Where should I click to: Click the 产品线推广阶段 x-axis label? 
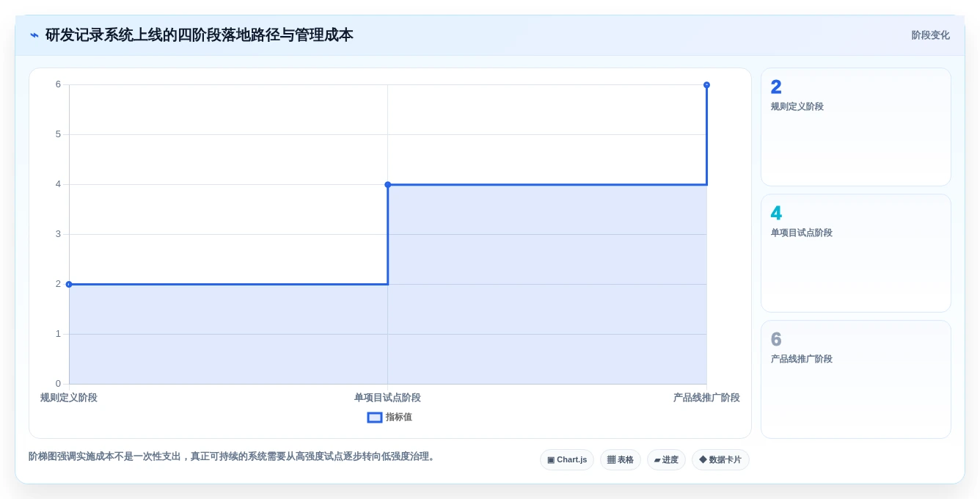tap(707, 398)
